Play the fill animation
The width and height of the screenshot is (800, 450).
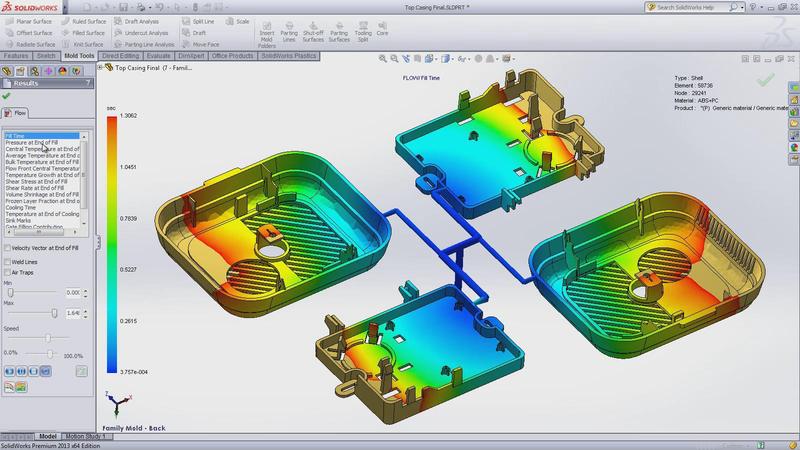[x=9, y=371]
